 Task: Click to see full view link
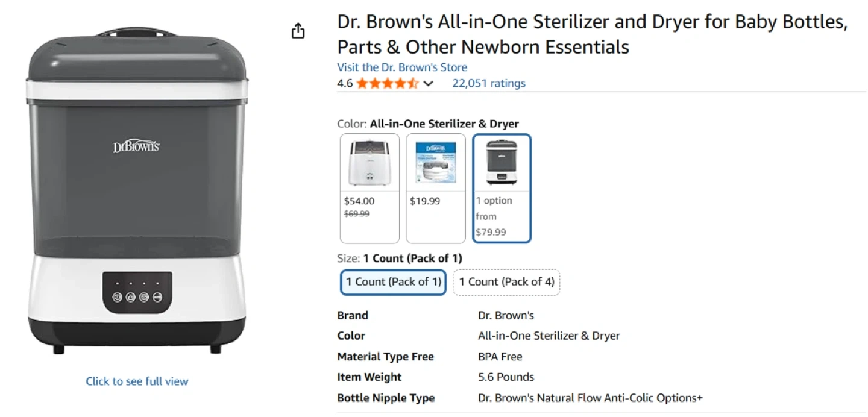point(137,381)
